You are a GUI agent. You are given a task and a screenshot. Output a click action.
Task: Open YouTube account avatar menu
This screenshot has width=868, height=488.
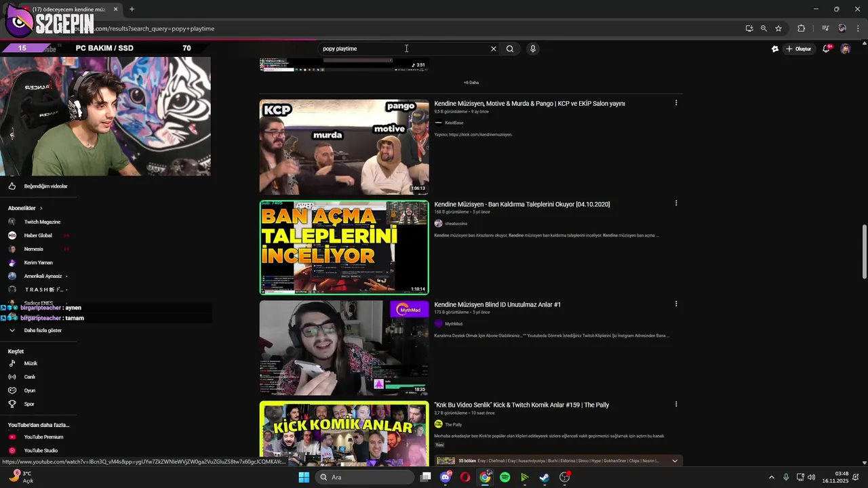click(x=845, y=49)
